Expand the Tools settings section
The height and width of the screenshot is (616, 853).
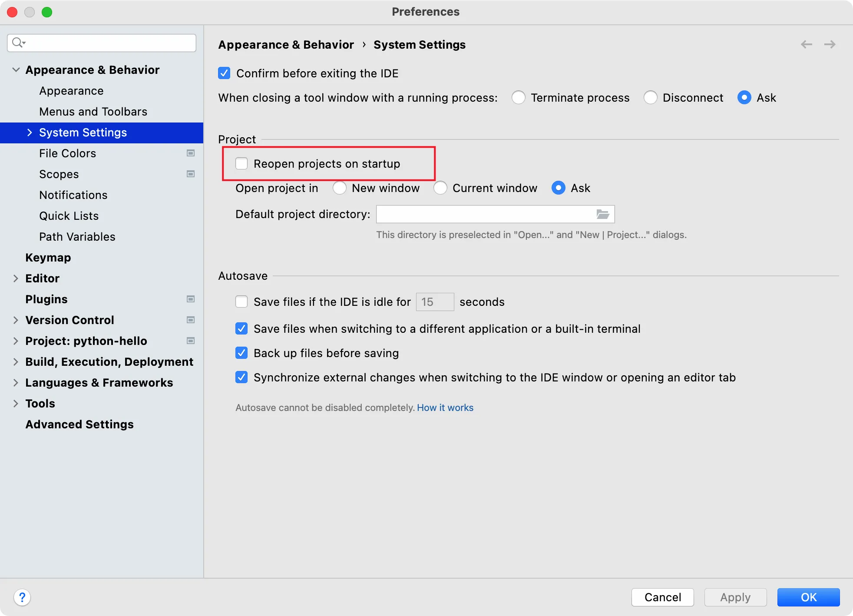point(16,404)
